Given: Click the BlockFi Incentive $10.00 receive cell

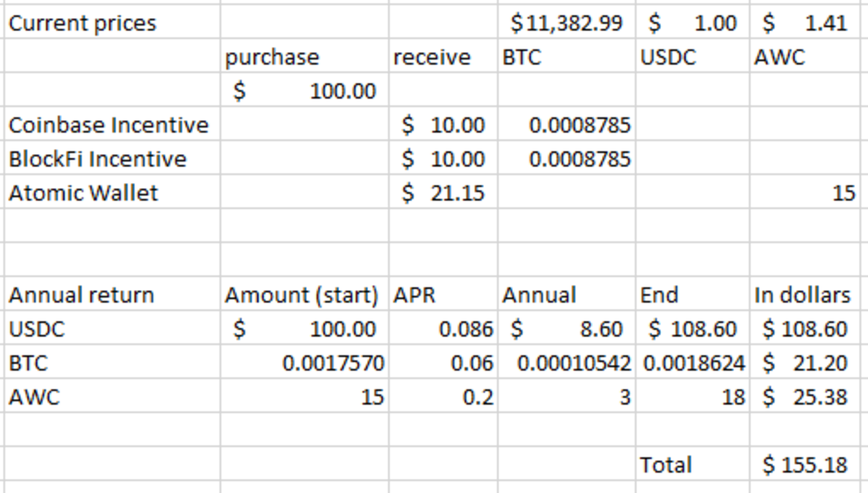Looking at the screenshot, I should coord(443,159).
